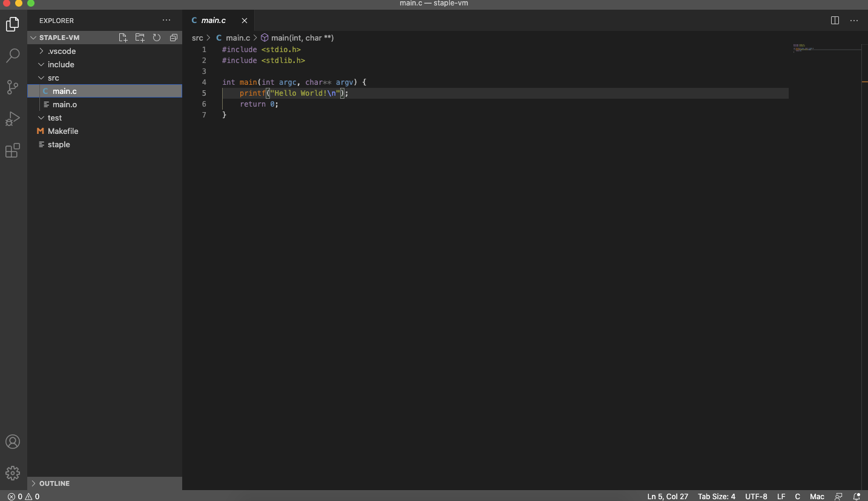Split the editor right
The width and height of the screenshot is (868, 501).
click(835, 21)
